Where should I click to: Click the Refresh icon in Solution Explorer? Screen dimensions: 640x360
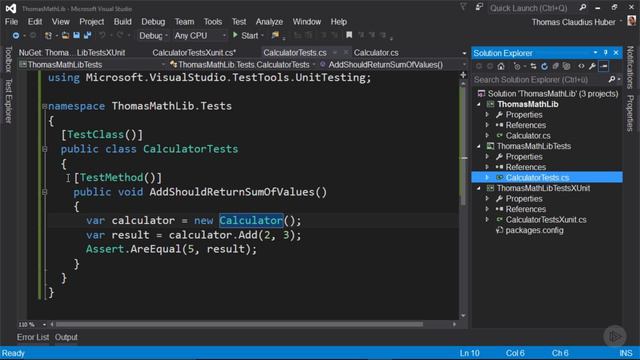544,66
